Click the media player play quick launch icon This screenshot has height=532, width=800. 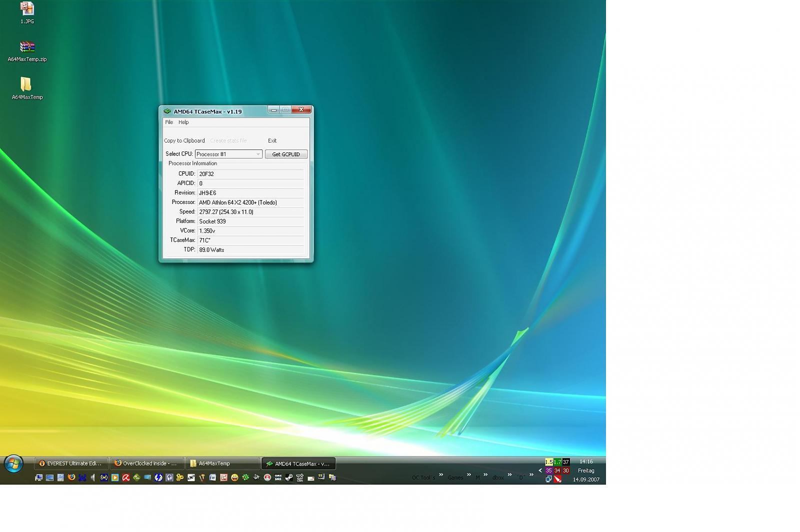point(115,477)
